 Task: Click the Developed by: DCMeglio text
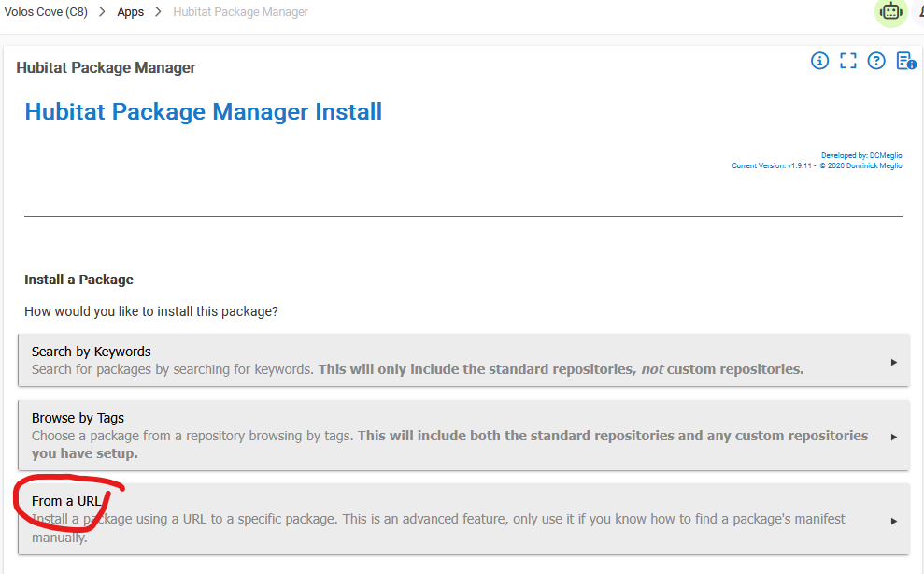[861, 156]
